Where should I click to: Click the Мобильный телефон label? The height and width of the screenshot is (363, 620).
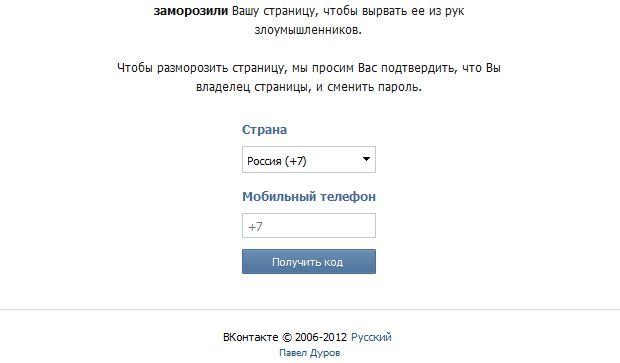309,197
